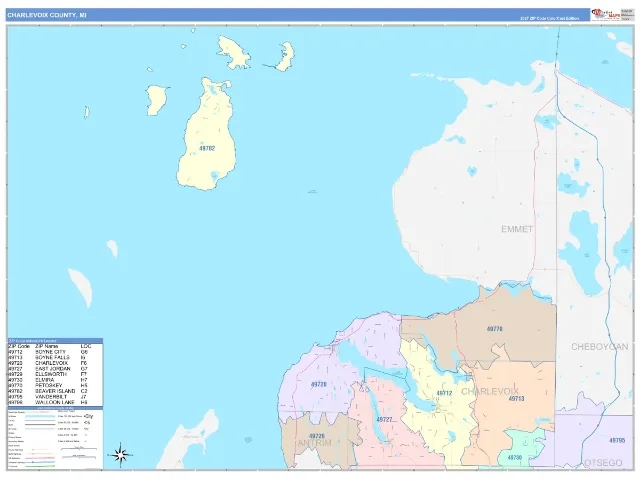The image size is (640, 480).
Task: Click the 'CHARLEVOIX COUNTY, MI' title text
Action: point(47,15)
